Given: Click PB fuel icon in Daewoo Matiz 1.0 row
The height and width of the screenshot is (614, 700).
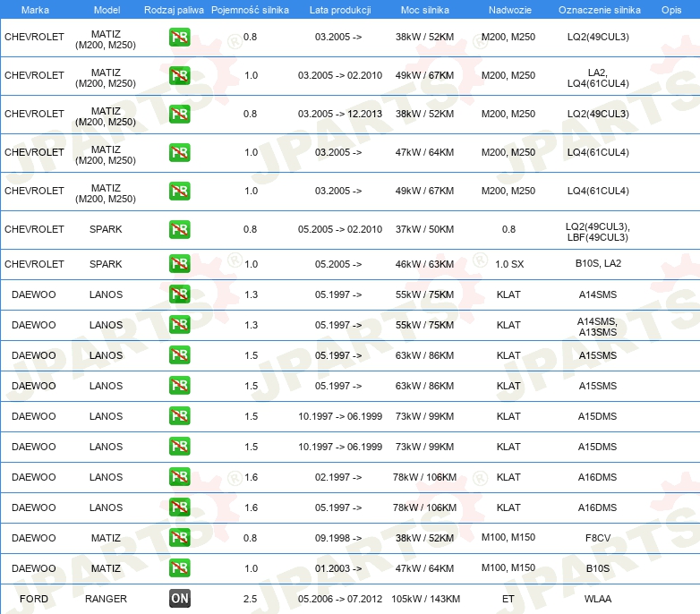Looking at the screenshot, I should point(180,568).
